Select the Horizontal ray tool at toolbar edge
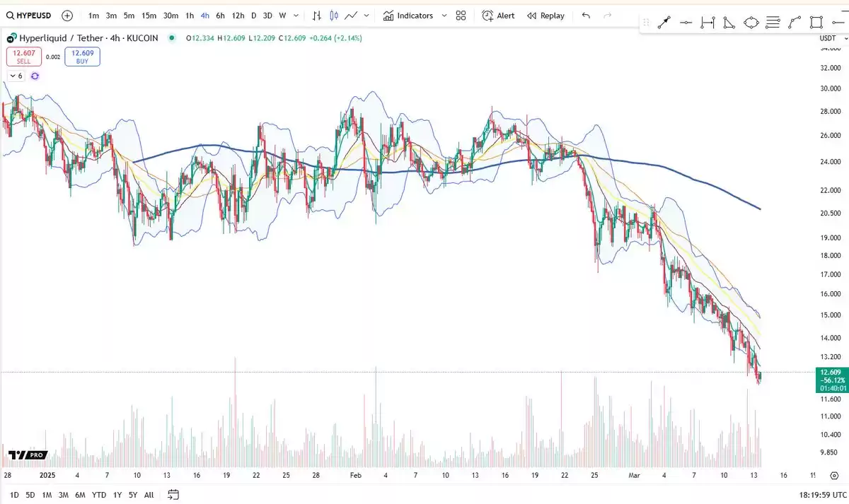849x504 pixels. [839, 23]
